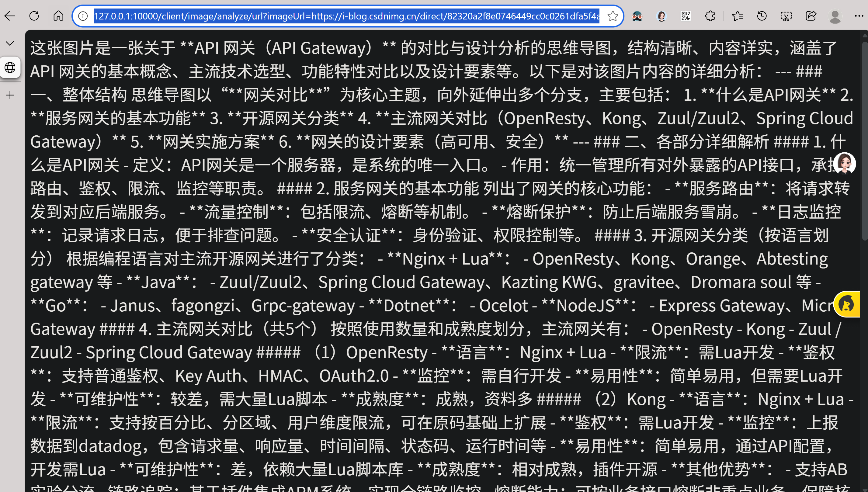Open the Extensions puzzle menu
This screenshot has width=868, height=492.
point(710,16)
